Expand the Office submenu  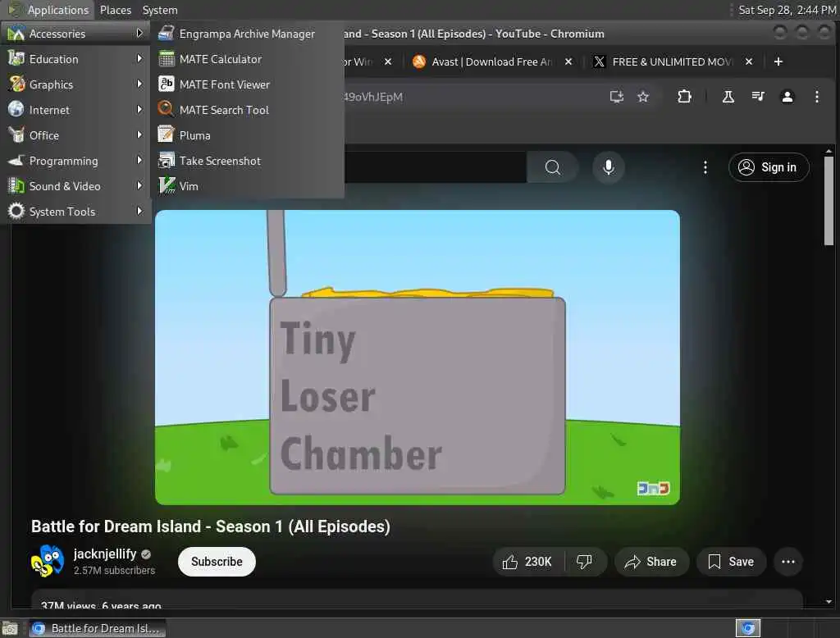point(75,135)
